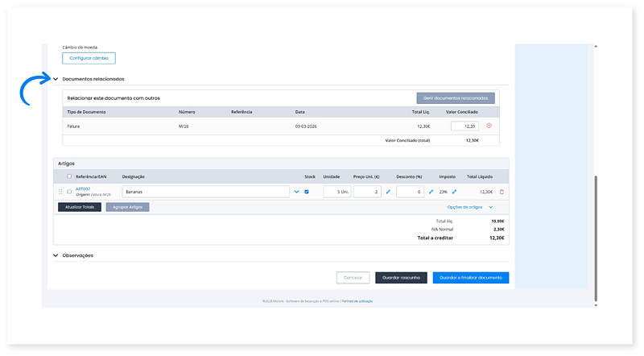Select the ART007 article row checkbox
The width and height of the screenshot is (644, 356).
click(x=69, y=192)
